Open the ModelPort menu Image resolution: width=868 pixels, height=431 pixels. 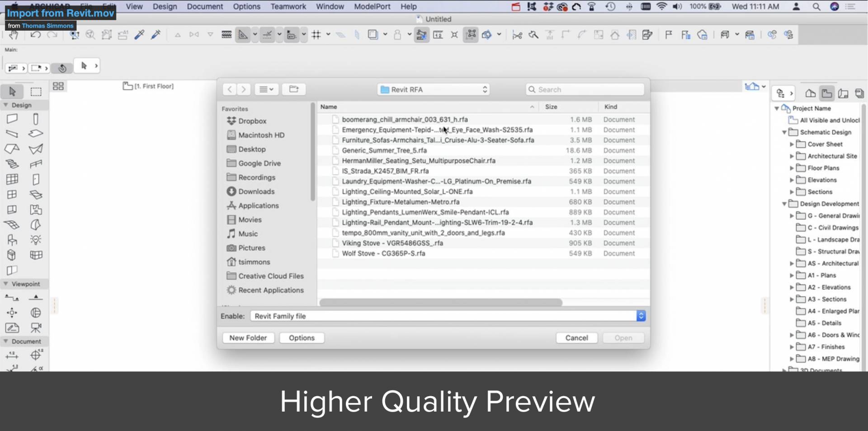pos(372,6)
